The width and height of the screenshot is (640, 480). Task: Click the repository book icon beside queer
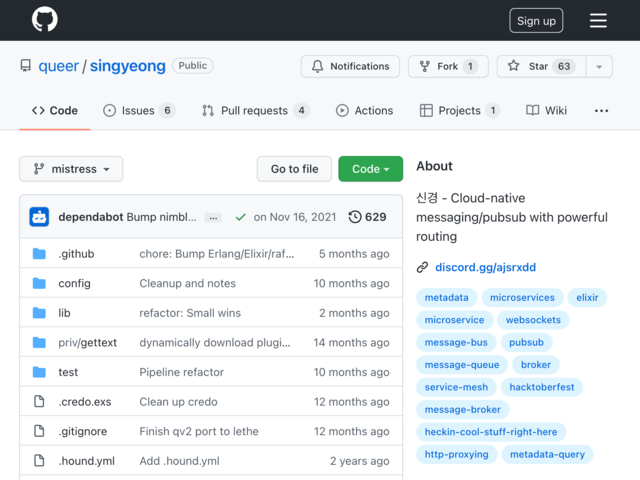click(26, 66)
